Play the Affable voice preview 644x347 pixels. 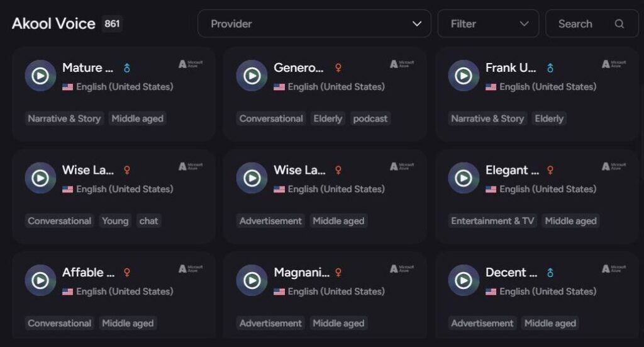click(40, 280)
